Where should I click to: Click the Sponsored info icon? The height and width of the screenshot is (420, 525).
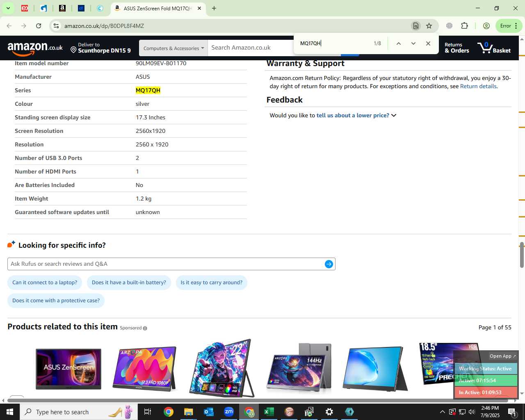[x=145, y=328]
